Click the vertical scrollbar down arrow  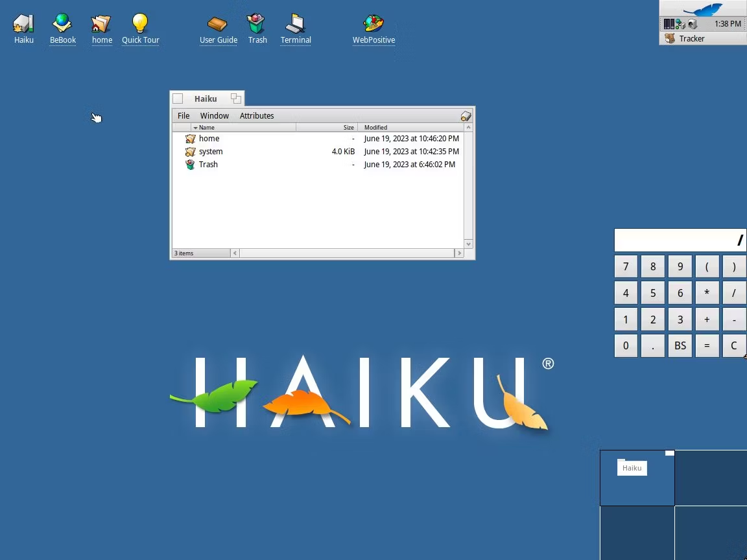[468, 244]
